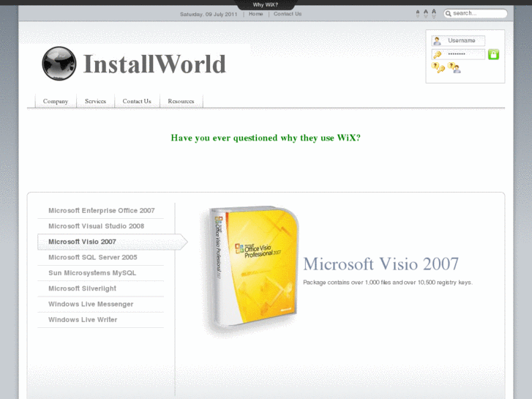The width and height of the screenshot is (532, 399).
Task: Select Sun Microsystems MySQL entry
Action: (101, 273)
